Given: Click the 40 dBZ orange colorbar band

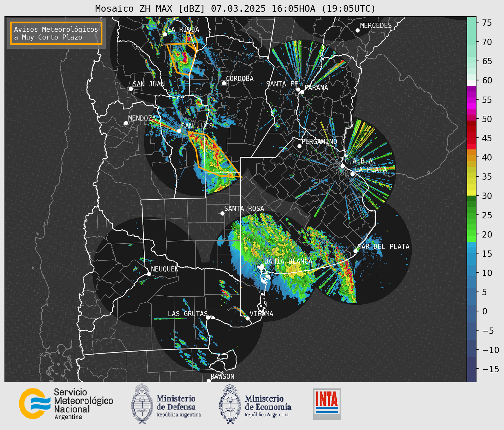Looking at the screenshot, I should click(x=471, y=158).
